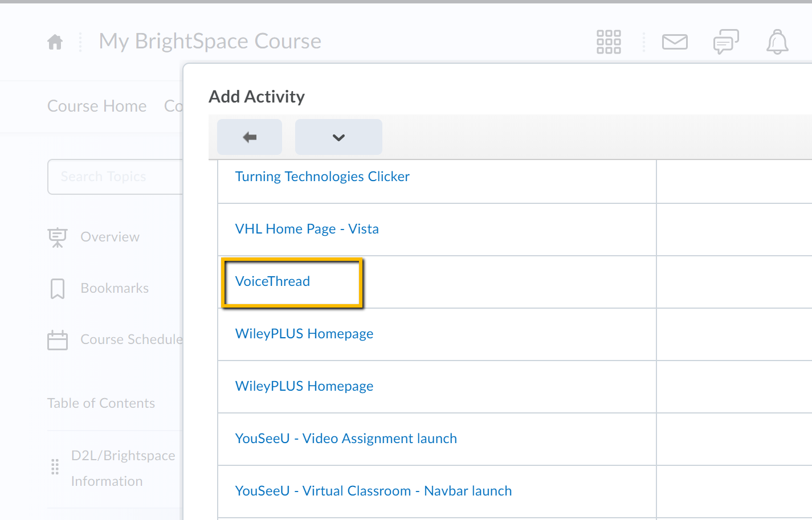Click the chat bubbles icon
This screenshot has width=812, height=520.
point(725,42)
